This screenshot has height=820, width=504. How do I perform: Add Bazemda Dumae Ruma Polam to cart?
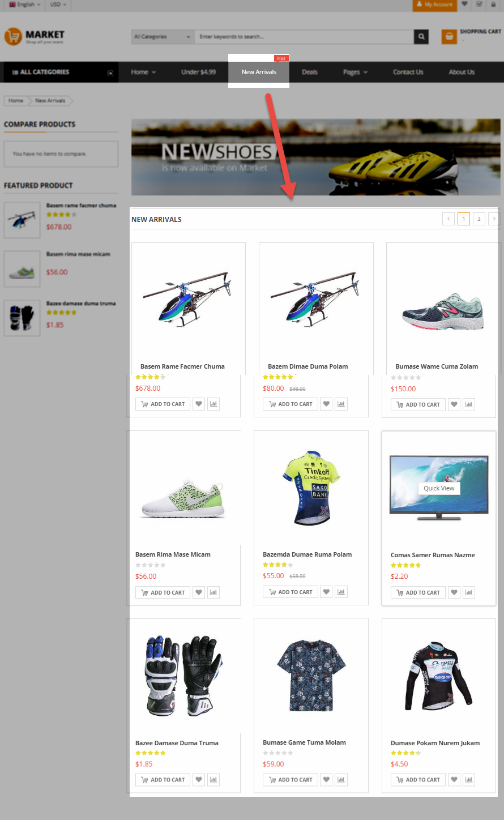[x=291, y=592]
